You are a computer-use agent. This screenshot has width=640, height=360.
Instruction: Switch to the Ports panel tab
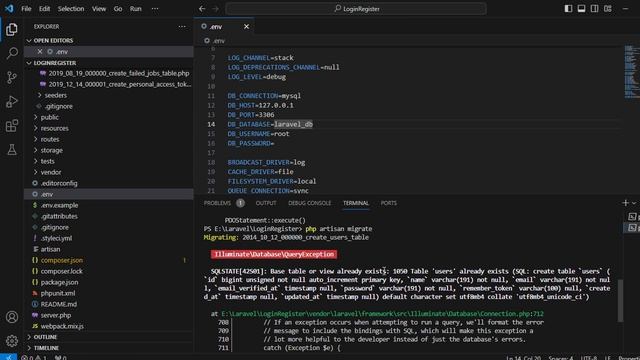click(x=389, y=203)
